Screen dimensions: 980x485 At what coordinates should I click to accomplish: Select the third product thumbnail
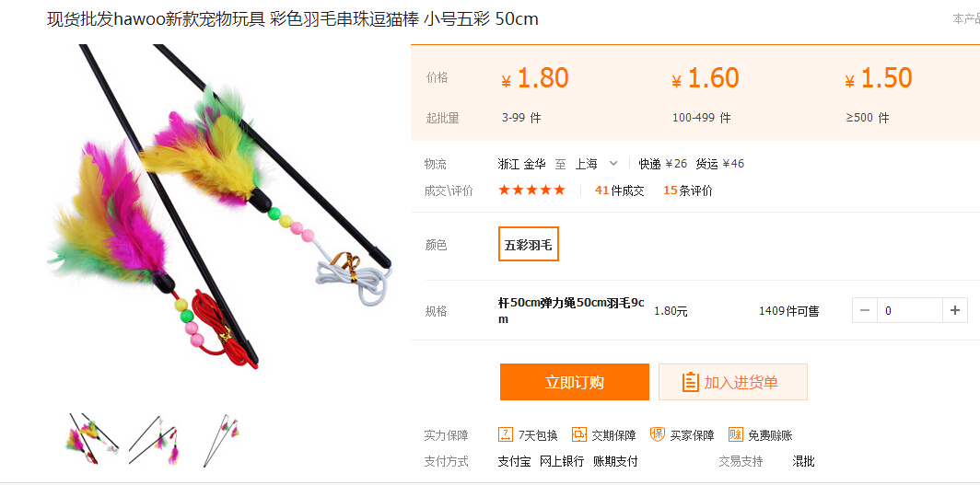click(222, 439)
